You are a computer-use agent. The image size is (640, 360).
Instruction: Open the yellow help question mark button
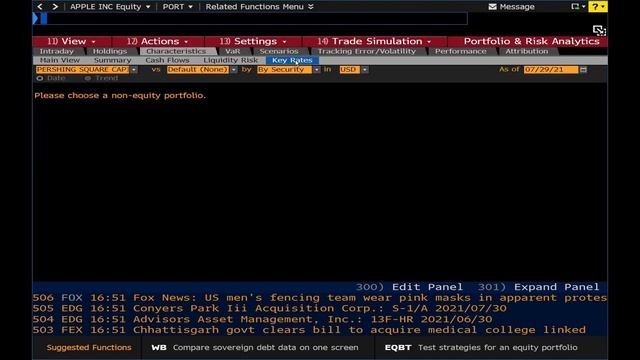598,7
